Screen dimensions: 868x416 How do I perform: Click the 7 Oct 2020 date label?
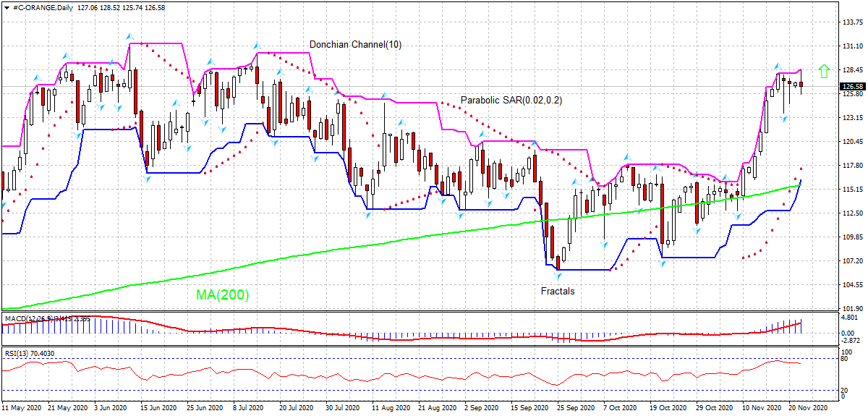tap(621, 408)
